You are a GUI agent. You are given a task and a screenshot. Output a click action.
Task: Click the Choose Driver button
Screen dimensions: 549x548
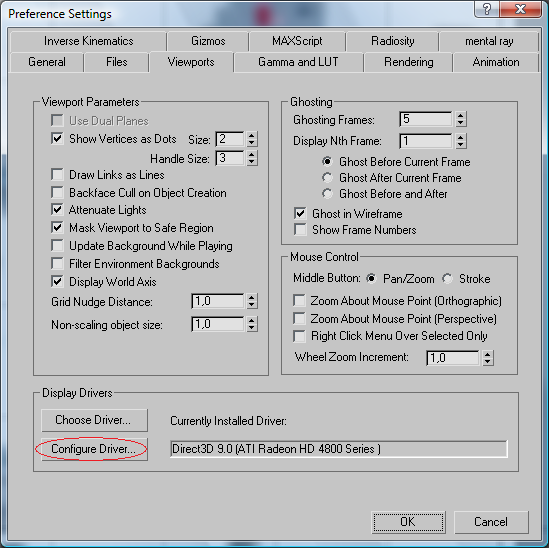(x=94, y=420)
